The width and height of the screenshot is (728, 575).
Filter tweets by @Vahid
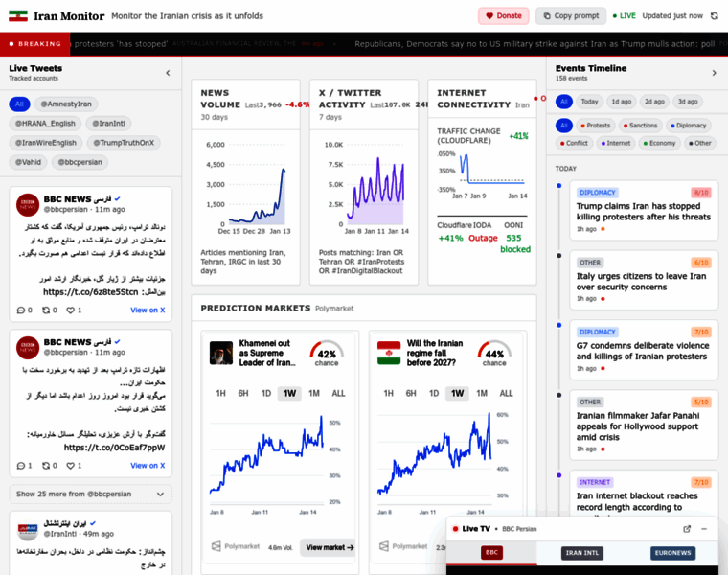click(x=28, y=162)
